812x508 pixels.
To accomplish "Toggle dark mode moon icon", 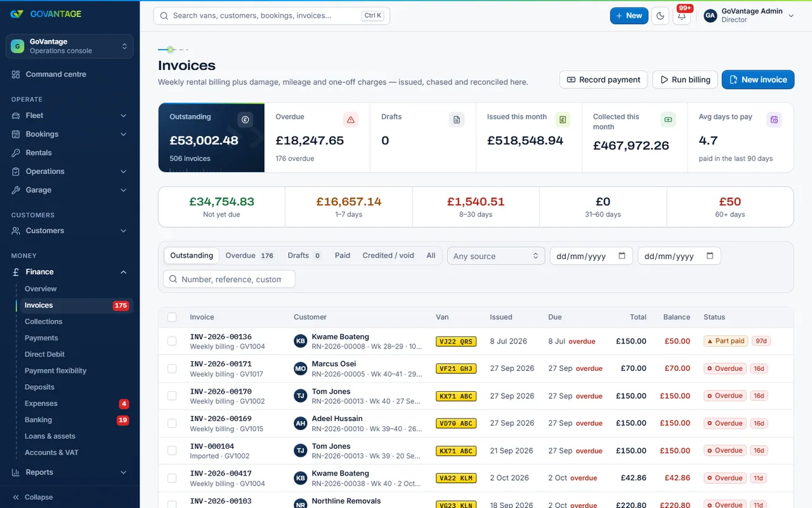I will tap(660, 16).
